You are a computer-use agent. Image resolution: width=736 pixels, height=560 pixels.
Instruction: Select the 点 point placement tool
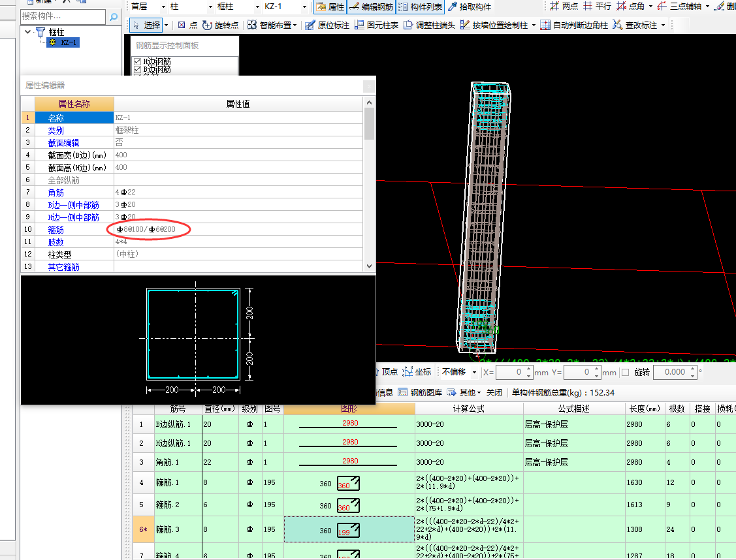point(187,25)
